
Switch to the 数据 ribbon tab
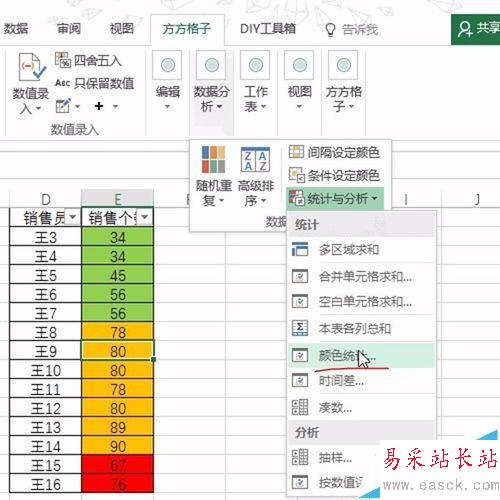[x=15, y=29]
